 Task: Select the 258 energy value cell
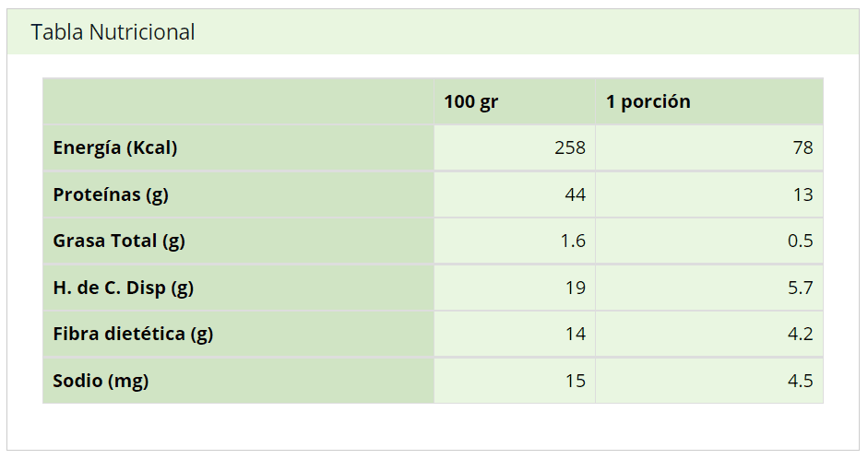pyautogui.click(x=570, y=147)
